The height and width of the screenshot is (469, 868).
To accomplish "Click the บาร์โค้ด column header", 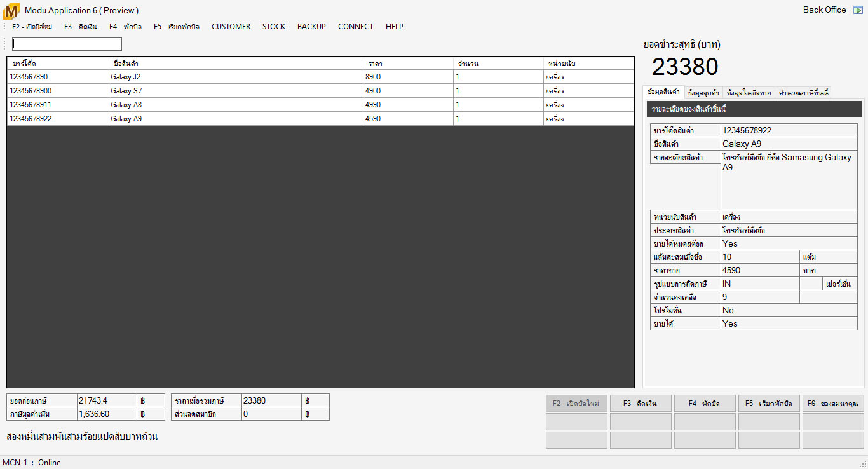I will click(58, 64).
